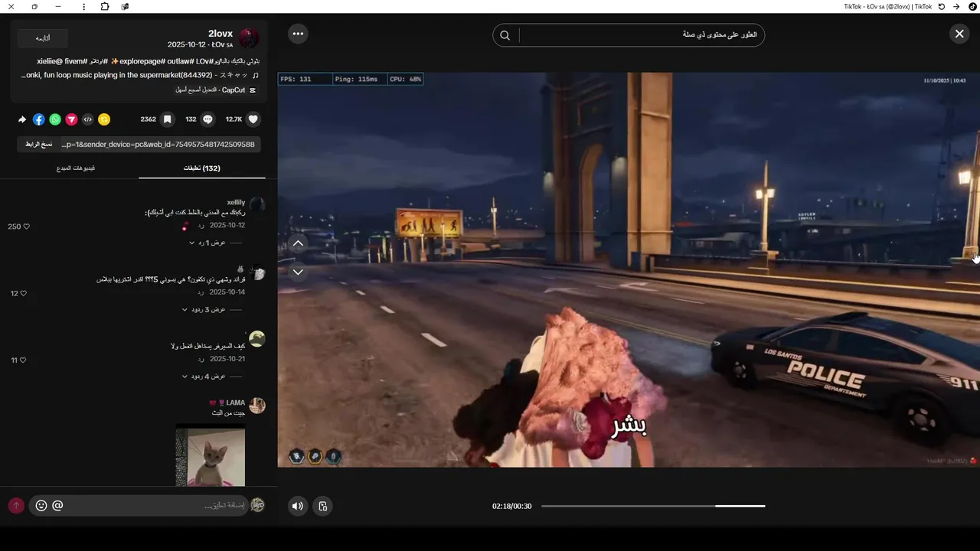Screen dimensions: 980x551
Task: Reply to the comment dated 2025-10-21
Action: point(201,359)
